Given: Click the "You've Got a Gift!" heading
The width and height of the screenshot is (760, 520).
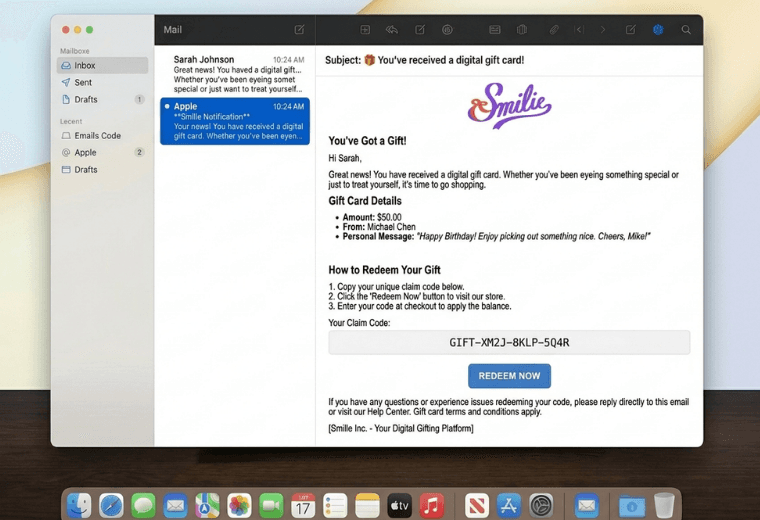Looking at the screenshot, I should pos(367,141).
